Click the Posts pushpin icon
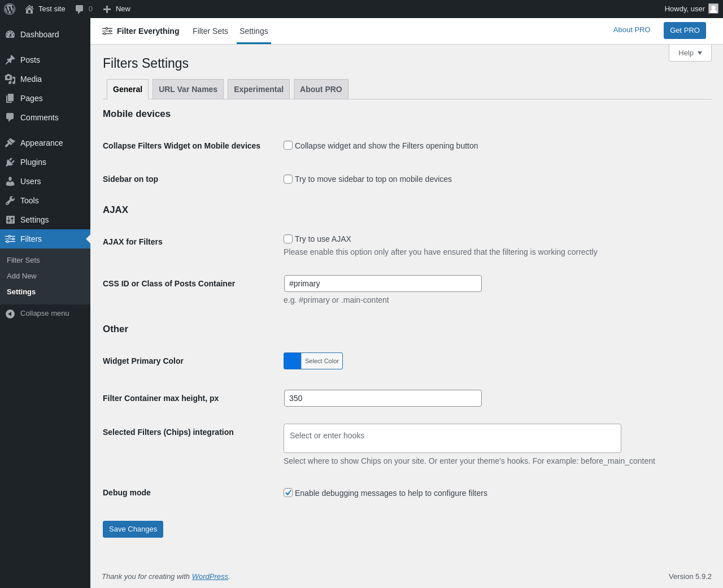The image size is (723, 588). click(10, 60)
